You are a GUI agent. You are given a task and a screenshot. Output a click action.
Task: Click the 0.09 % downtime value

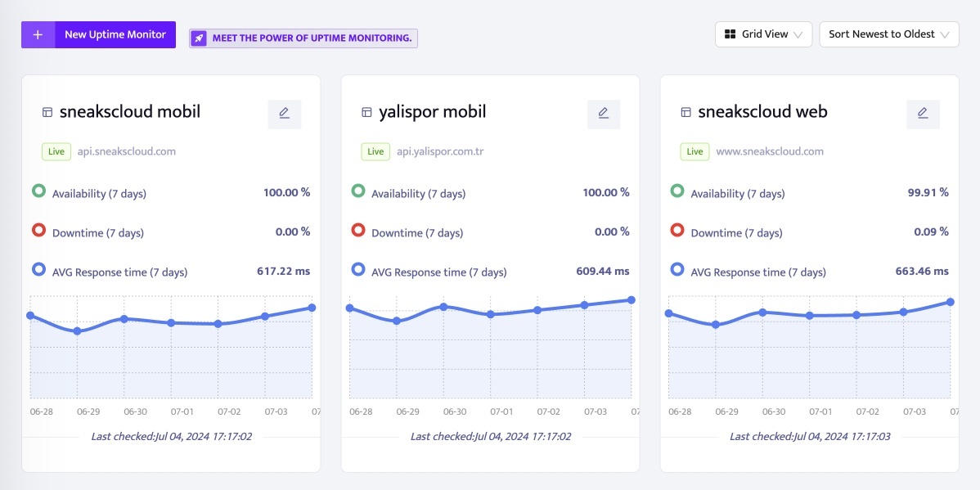coord(931,232)
